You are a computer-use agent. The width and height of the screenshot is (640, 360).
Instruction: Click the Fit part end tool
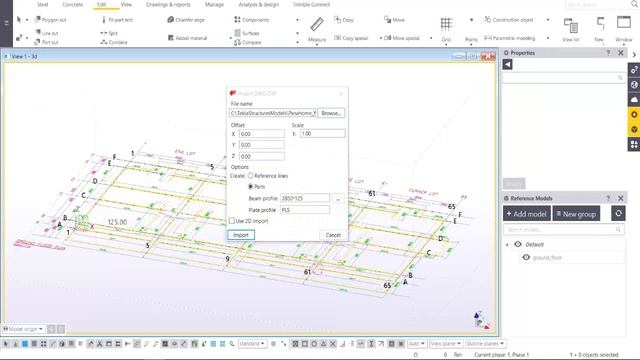point(117,20)
